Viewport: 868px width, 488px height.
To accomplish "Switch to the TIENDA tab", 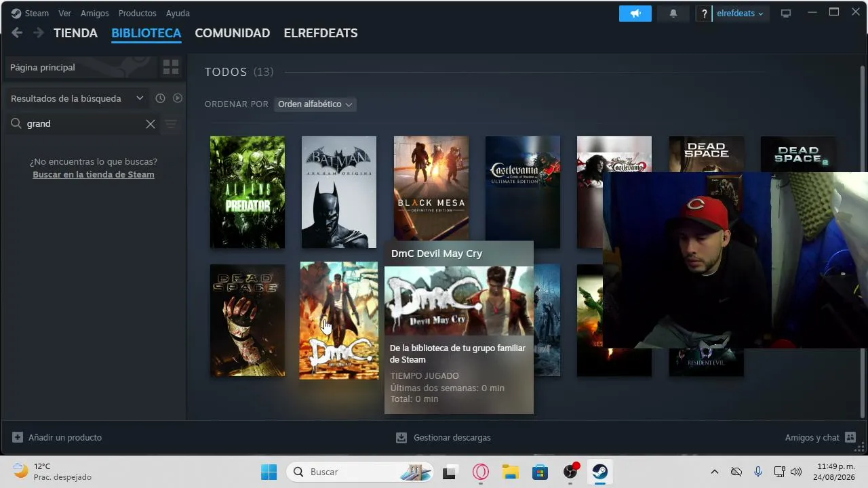I will tap(76, 33).
